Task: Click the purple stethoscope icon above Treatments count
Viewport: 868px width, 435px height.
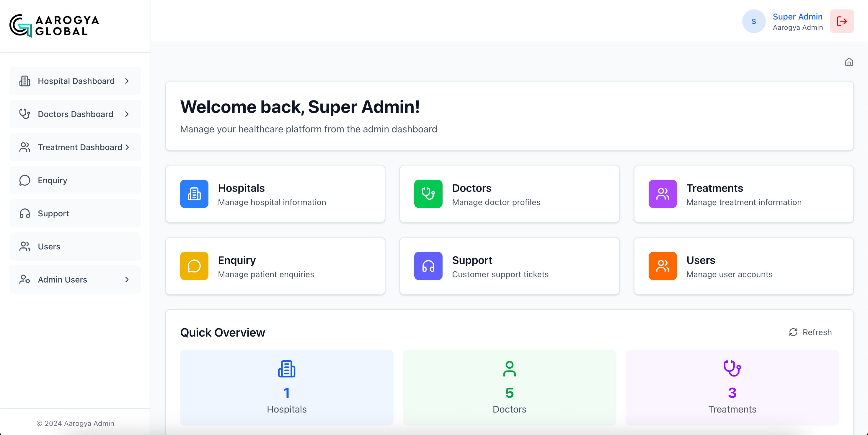Action: 732,369
